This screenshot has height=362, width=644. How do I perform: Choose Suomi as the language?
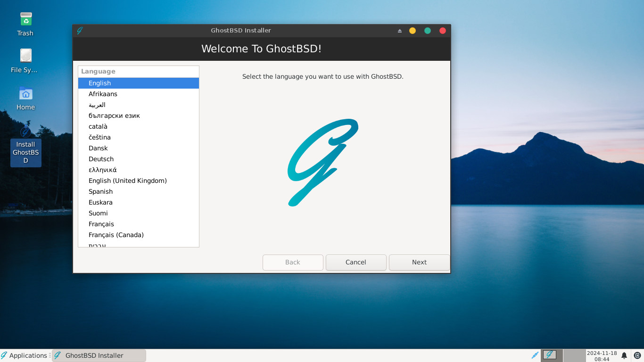point(139,214)
